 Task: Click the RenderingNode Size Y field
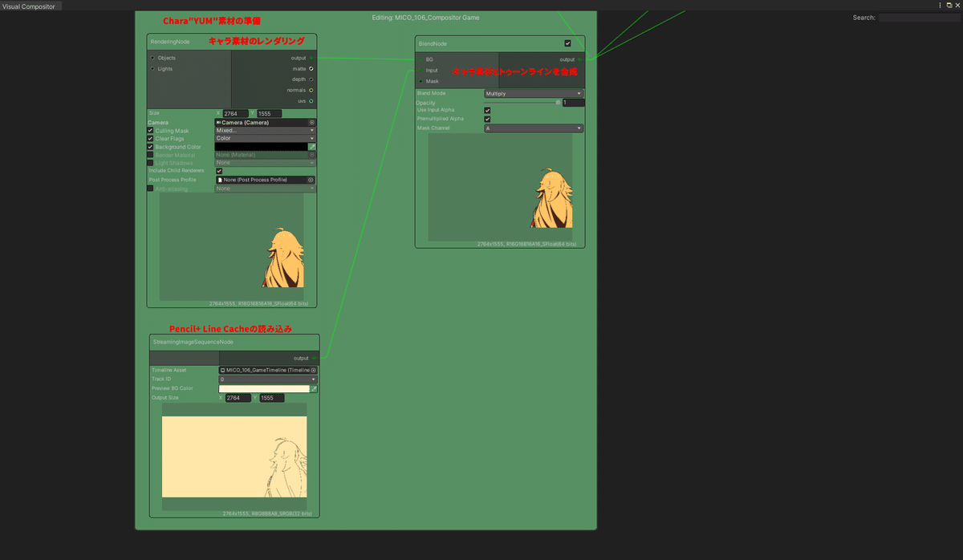point(270,114)
